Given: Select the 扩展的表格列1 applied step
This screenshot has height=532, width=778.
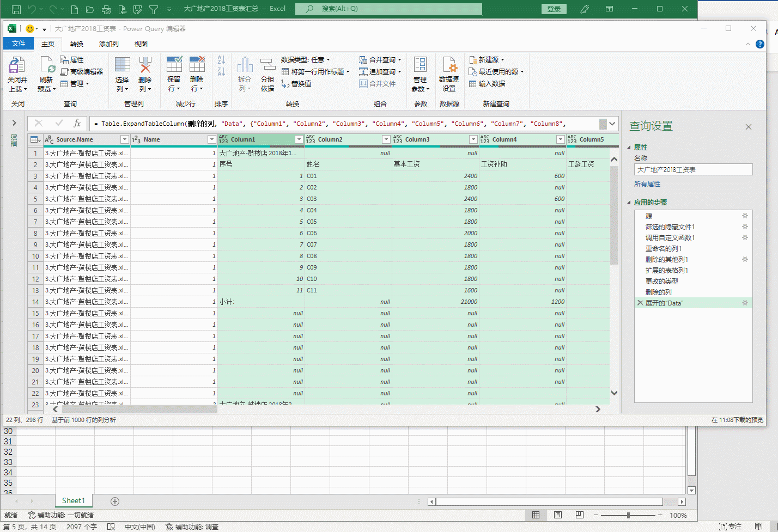Looking at the screenshot, I should pyautogui.click(x=667, y=270).
